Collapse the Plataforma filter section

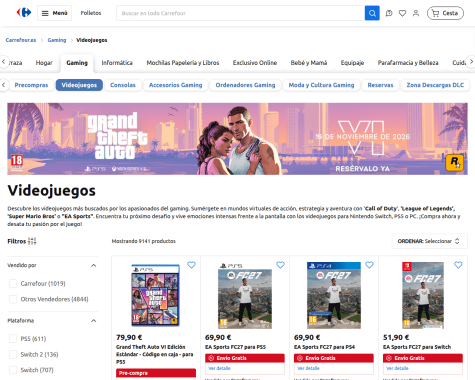(94, 321)
